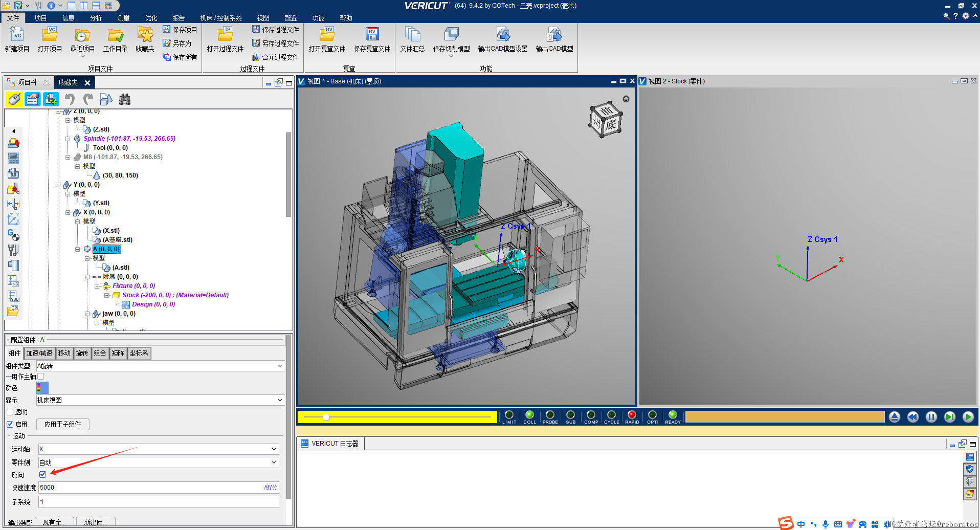980x530 pixels.
Task: Open the 分析 menu tab
Action: 96,18
